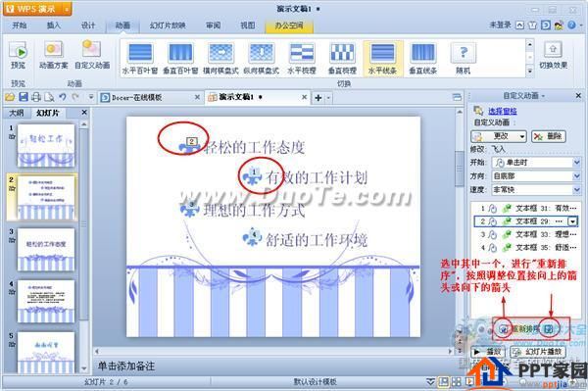Redo the last undone action
Screen dimensions: 588x391
[x=75, y=97]
